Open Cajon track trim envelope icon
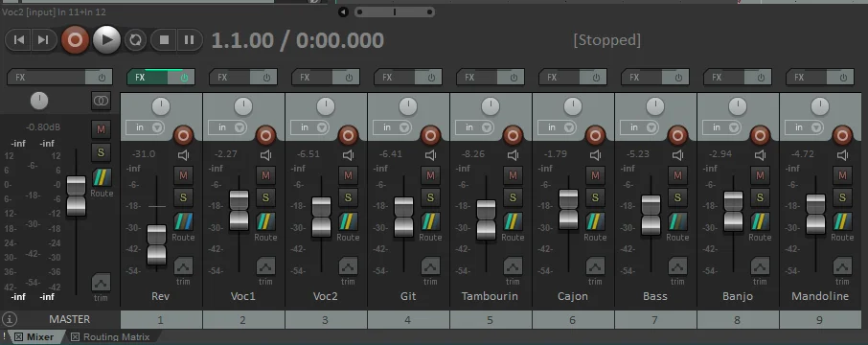868x345 pixels. (595, 265)
